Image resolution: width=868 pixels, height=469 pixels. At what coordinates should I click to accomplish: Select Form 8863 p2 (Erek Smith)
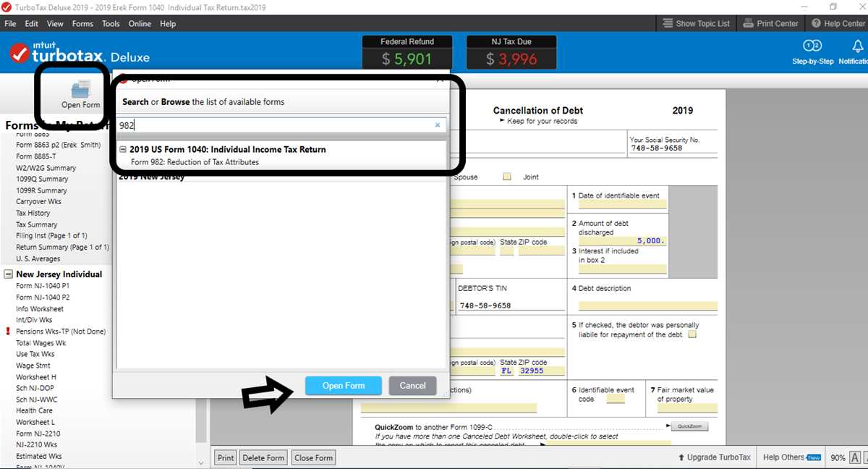coord(58,145)
